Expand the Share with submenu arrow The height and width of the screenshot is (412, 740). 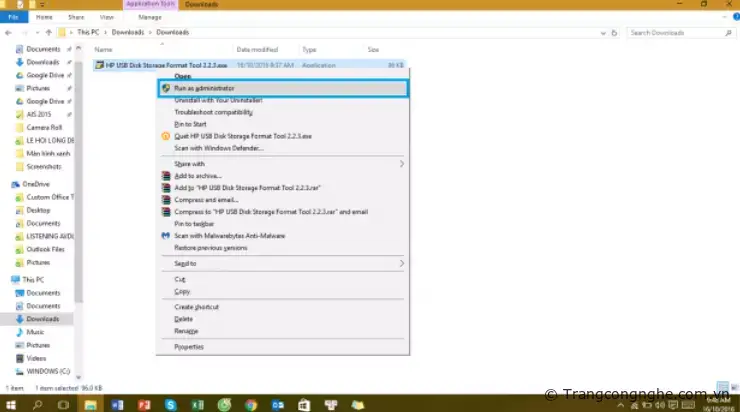(x=402, y=163)
